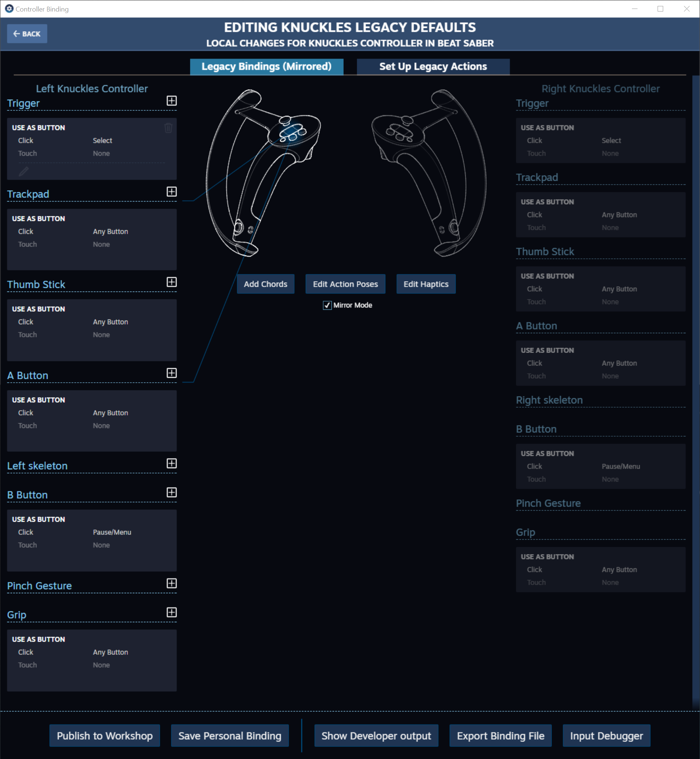Go back using the BACK button
Image resolution: width=700 pixels, height=759 pixels.
(x=27, y=34)
